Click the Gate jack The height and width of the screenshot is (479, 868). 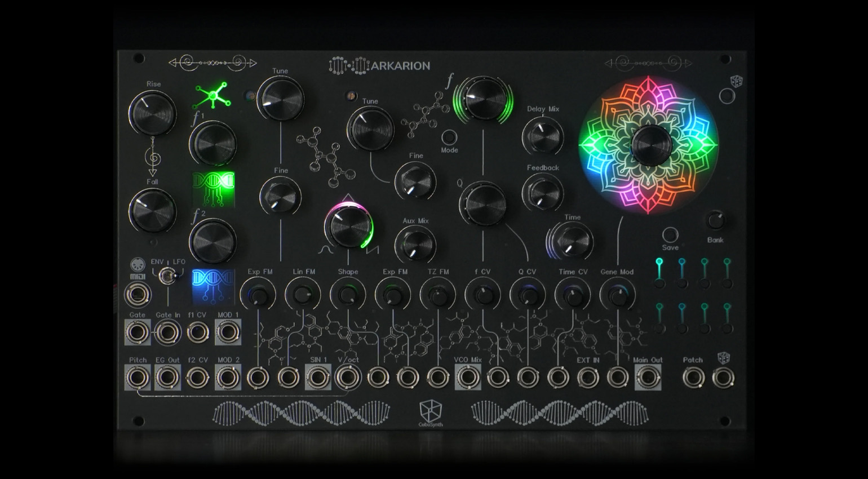138,332
